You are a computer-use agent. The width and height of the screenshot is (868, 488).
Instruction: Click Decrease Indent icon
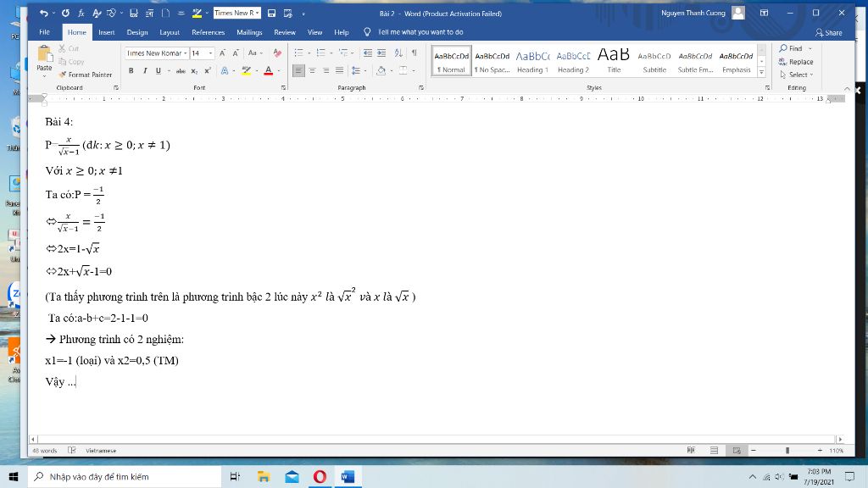pyautogui.click(x=368, y=53)
